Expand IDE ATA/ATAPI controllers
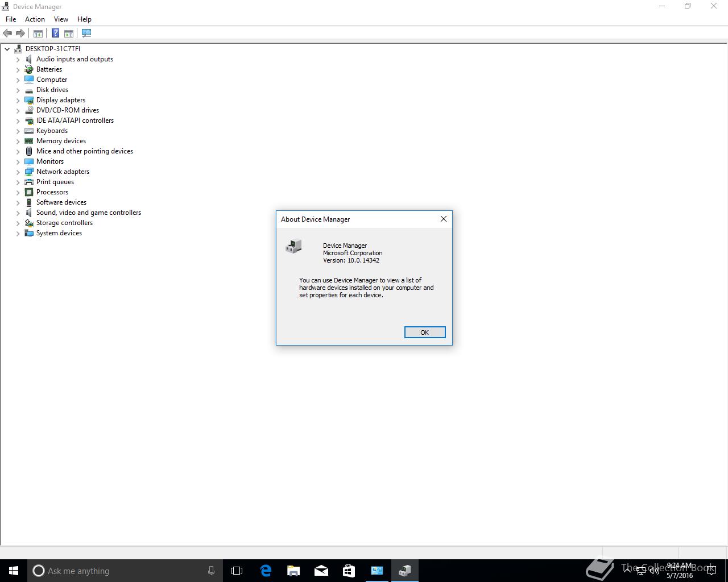The width and height of the screenshot is (728, 582). (x=18, y=120)
